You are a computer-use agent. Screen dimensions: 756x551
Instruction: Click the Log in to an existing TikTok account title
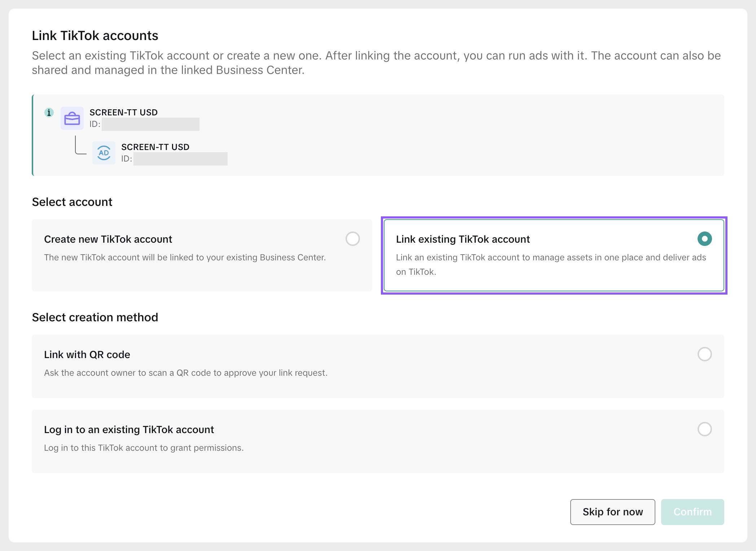point(129,429)
